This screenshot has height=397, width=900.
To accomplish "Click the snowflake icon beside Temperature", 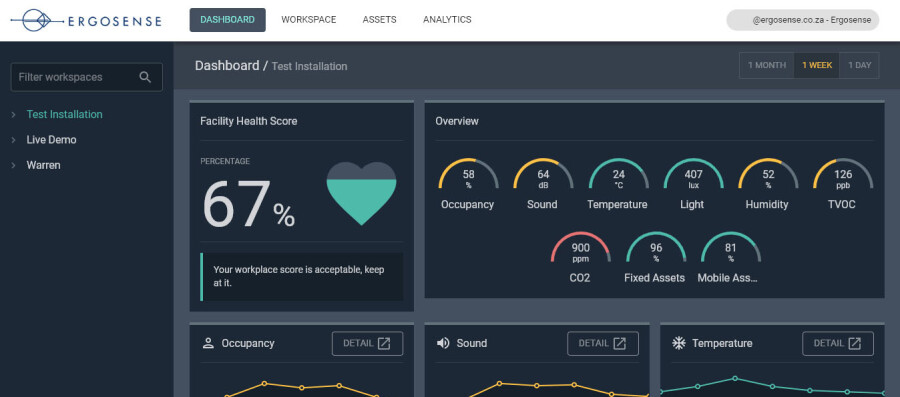I will tap(678, 343).
